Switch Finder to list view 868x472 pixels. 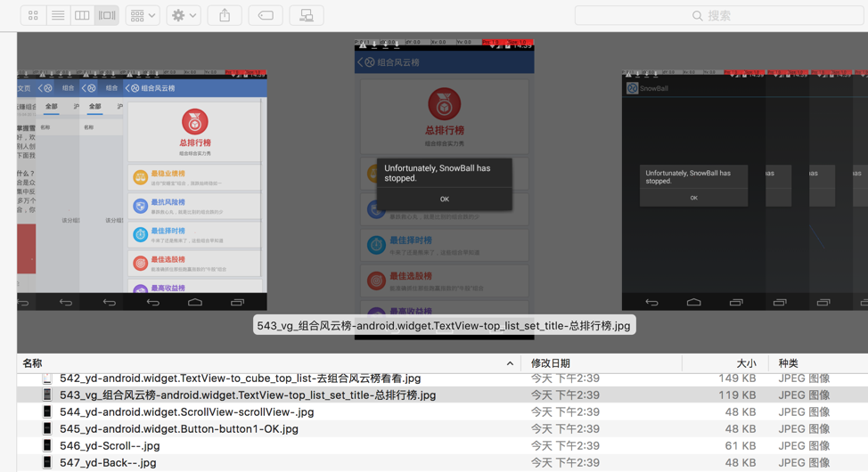pos(58,15)
